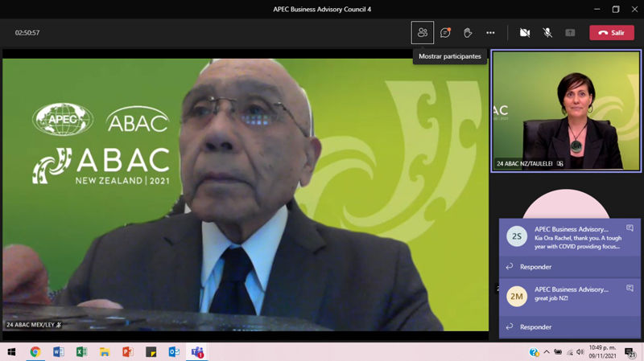Open Microsoft Excel from taskbar
The height and width of the screenshot is (361, 644).
click(x=81, y=352)
